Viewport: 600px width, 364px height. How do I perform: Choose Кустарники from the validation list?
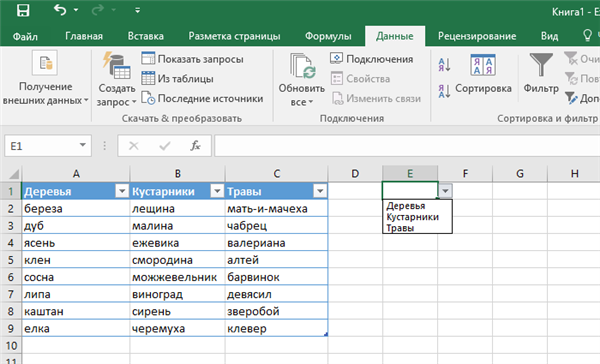(412, 217)
